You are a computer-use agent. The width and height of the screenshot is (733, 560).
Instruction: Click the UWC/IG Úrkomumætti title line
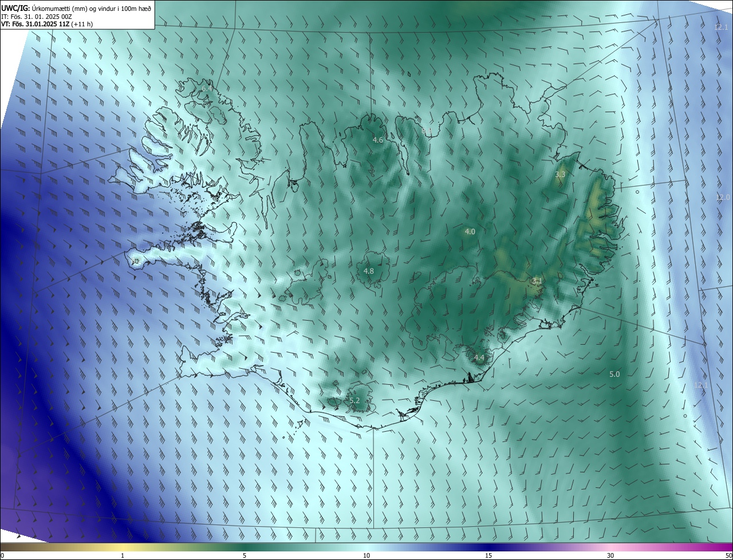(x=76, y=7)
